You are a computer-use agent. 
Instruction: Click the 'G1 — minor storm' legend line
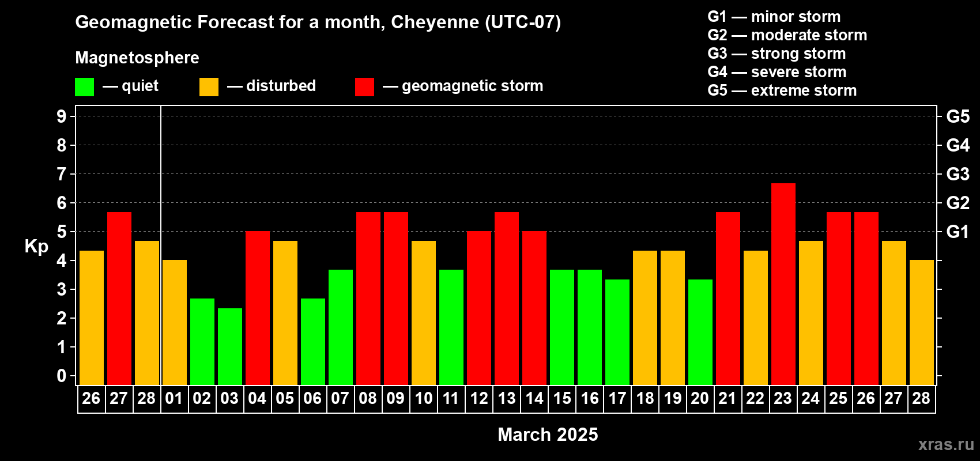(774, 17)
